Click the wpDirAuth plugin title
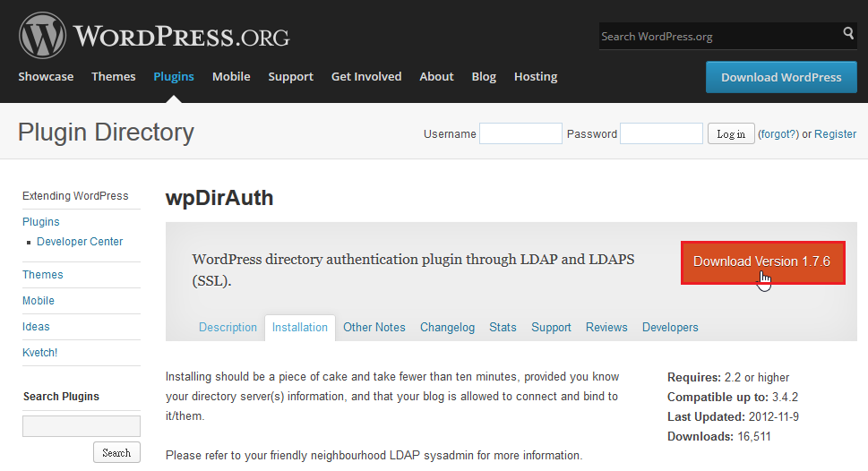Image resolution: width=868 pixels, height=471 pixels. (219, 198)
